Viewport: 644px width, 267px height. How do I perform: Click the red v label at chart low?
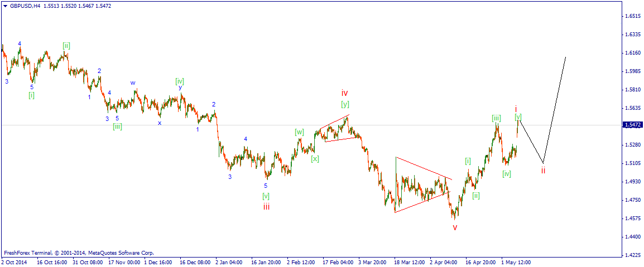pos(455,228)
